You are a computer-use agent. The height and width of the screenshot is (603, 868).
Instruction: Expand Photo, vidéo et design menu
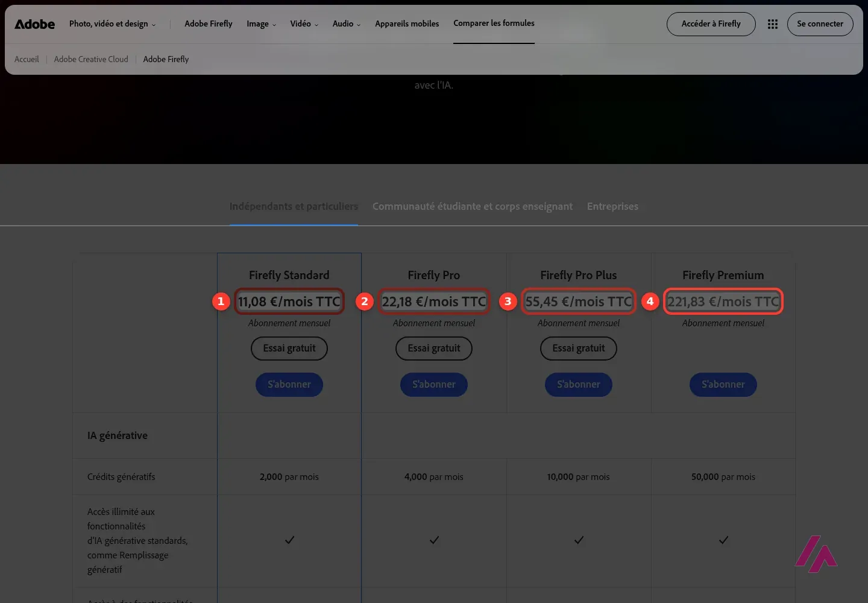tap(112, 24)
